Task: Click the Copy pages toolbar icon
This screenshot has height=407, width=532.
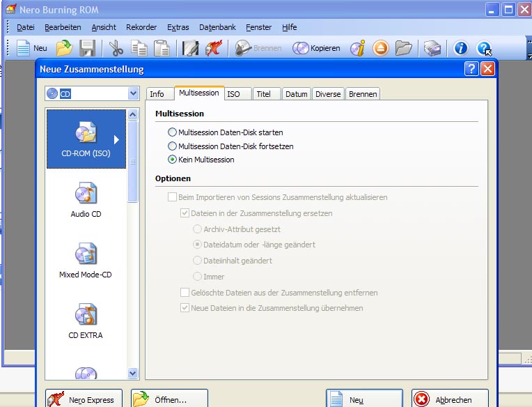Action: (x=139, y=48)
